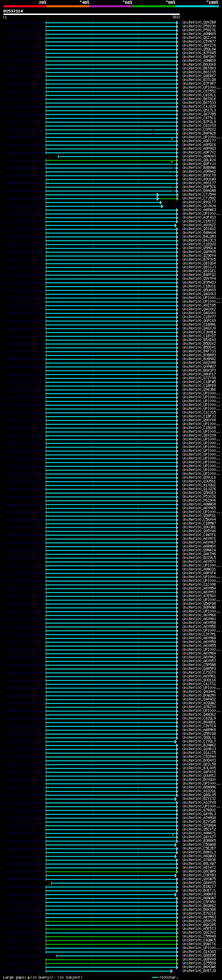Image resolution: width=222 pixels, height=980 pixels.
Task: Select label UniRef100_Q6EE95
Action: coord(199,955)
